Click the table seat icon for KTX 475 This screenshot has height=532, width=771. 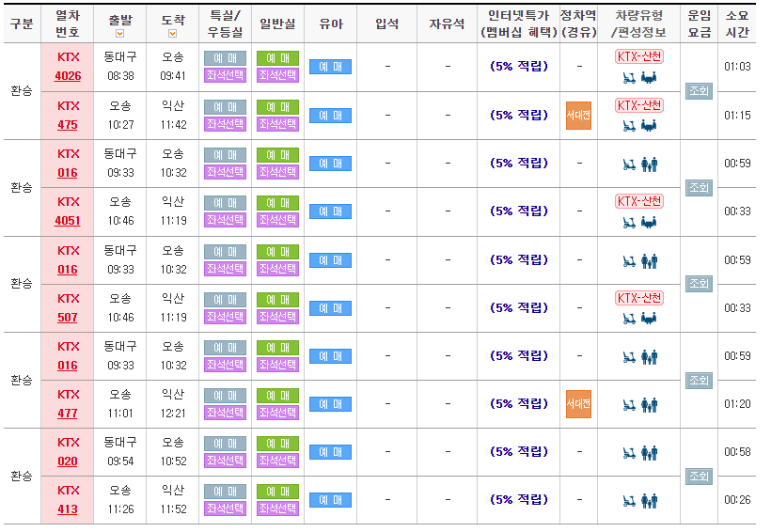click(649, 126)
